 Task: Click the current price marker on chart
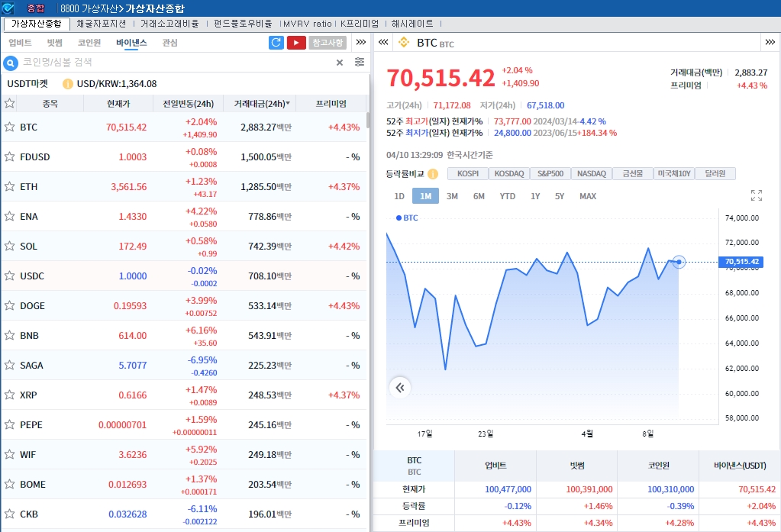[x=679, y=262]
